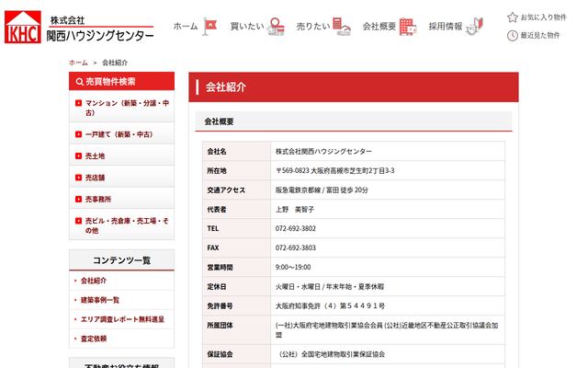Click the 売買物件検索 sidebar header

point(121,82)
